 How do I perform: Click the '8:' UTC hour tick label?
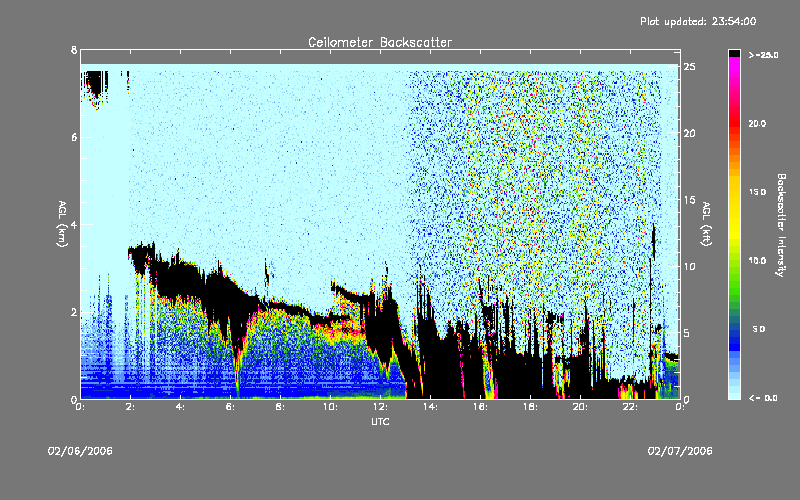pyautogui.click(x=280, y=407)
